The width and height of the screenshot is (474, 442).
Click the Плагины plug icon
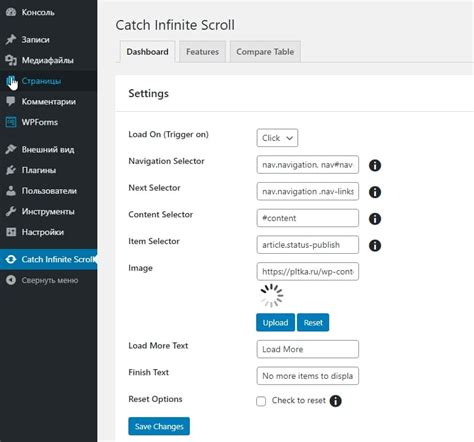11,170
